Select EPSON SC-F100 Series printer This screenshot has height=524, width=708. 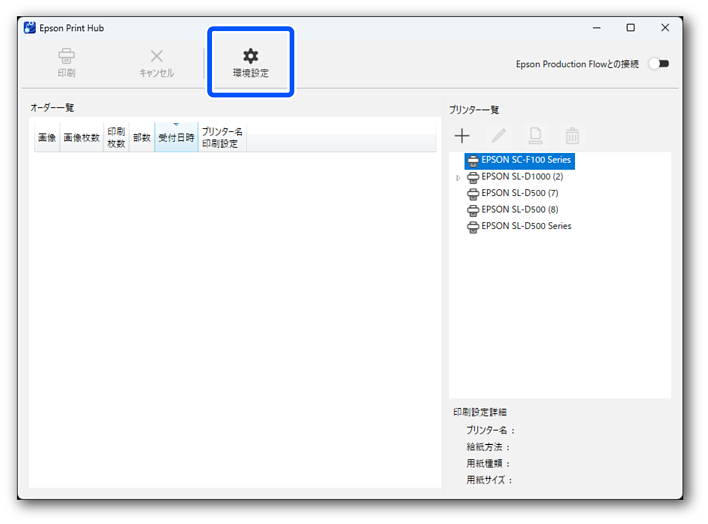coord(526,160)
